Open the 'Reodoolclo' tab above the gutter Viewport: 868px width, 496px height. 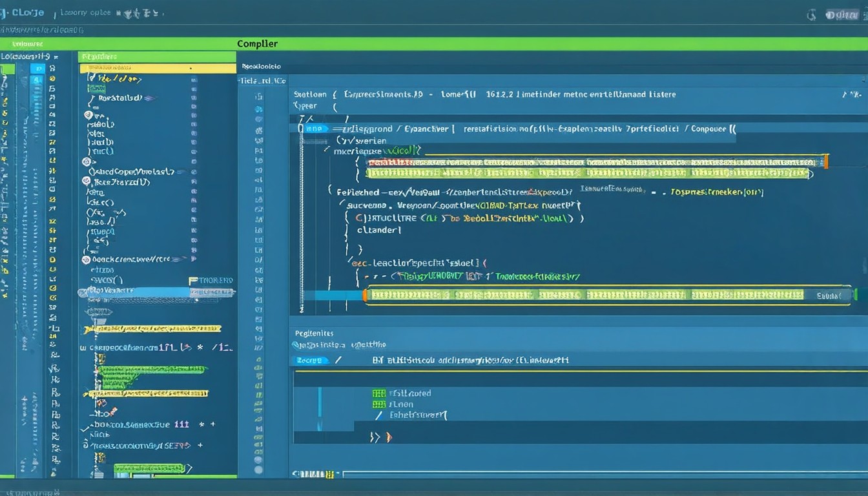pos(261,67)
